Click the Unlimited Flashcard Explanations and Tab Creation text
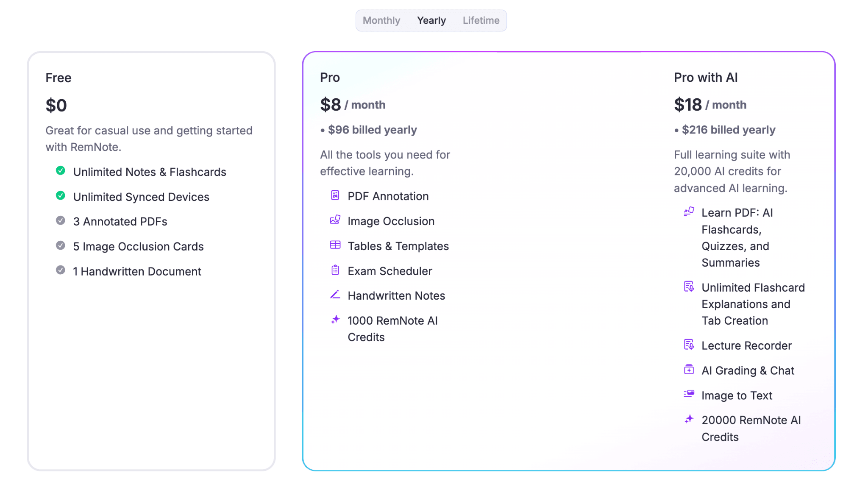 tap(753, 304)
